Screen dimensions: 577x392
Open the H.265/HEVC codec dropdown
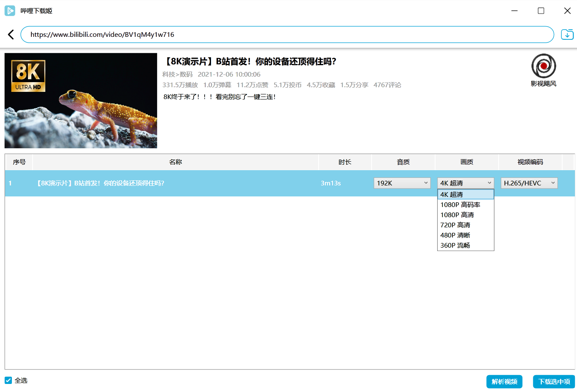(x=529, y=183)
